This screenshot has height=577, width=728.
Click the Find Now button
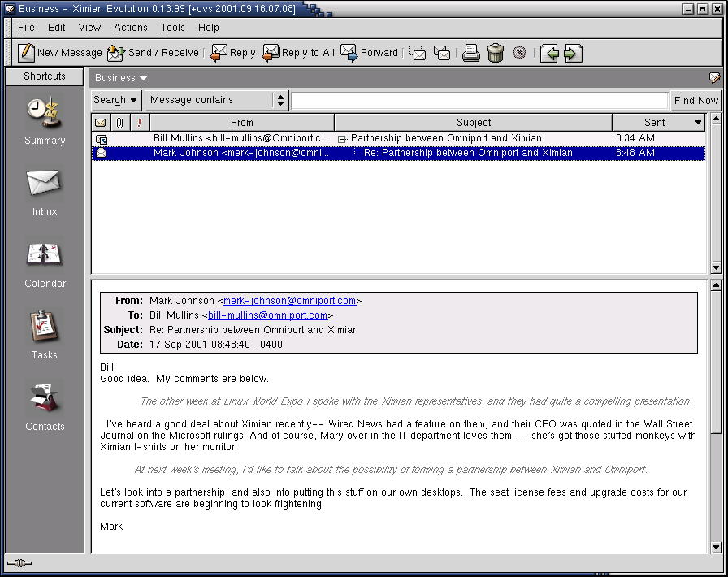[x=695, y=100]
